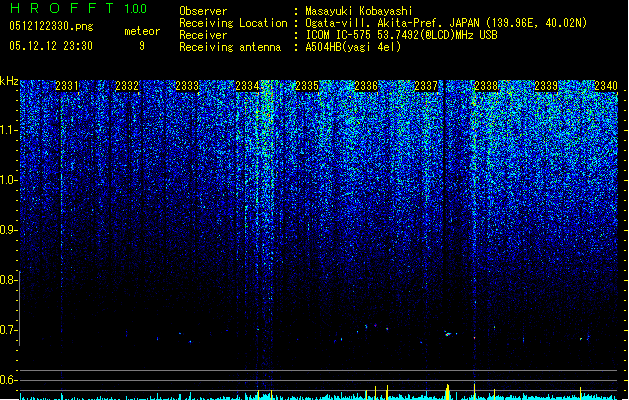The width and height of the screenshot is (629, 400).
Task: Click the kHz axis unit label
Action: (x=9, y=81)
